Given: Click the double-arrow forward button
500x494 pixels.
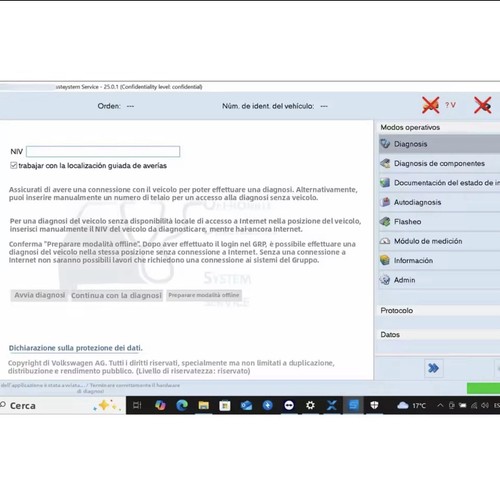Looking at the screenshot, I should tap(433, 368).
